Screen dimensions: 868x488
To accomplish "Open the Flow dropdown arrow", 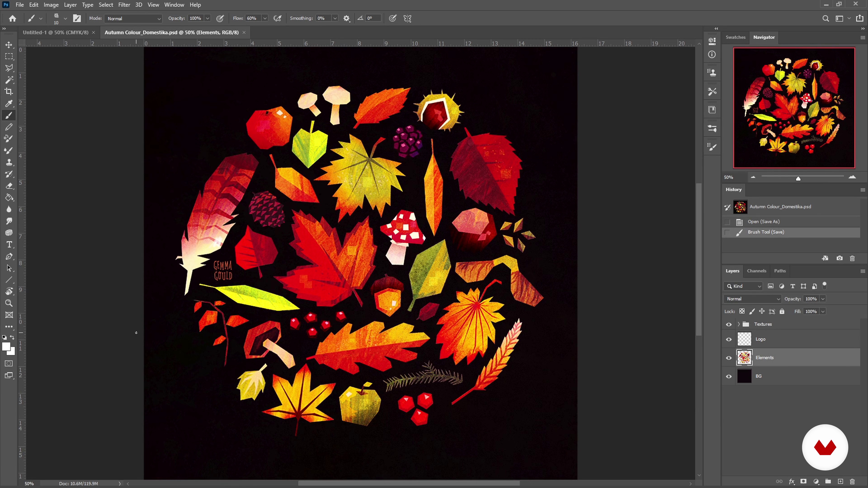I will coord(265,19).
